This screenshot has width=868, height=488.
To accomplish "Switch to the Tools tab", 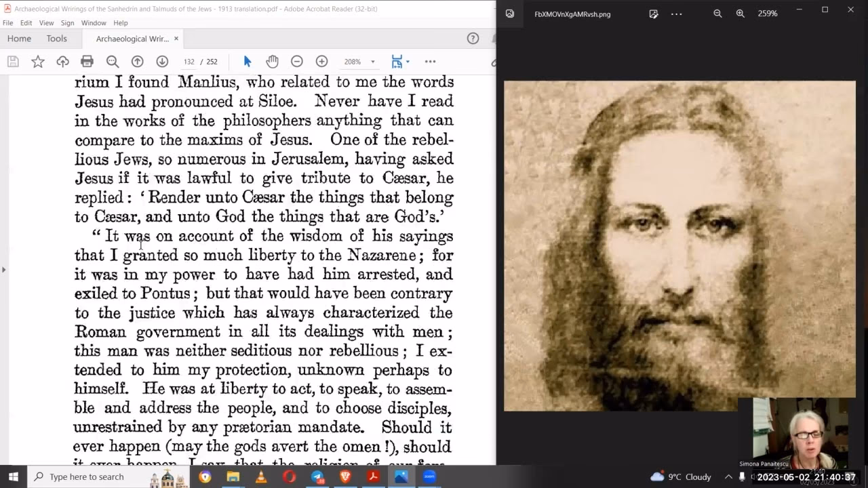I will click(57, 39).
